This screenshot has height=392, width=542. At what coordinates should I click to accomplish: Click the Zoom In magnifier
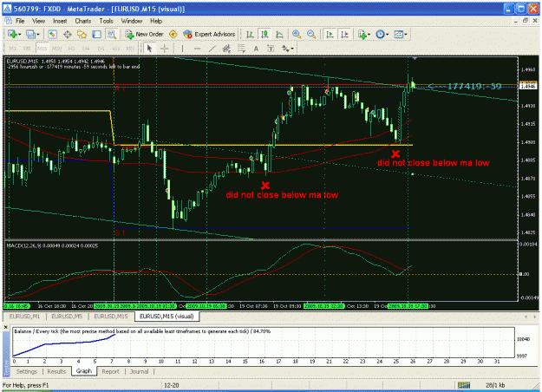pyautogui.click(x=297, y=34)
